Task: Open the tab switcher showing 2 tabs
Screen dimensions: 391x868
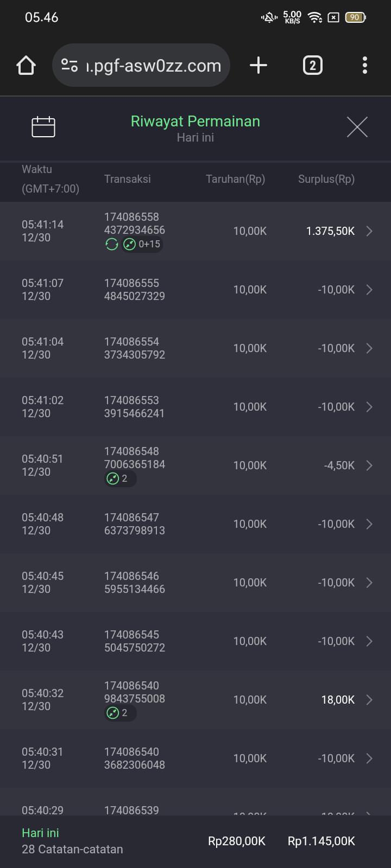Action: (312, 66)
